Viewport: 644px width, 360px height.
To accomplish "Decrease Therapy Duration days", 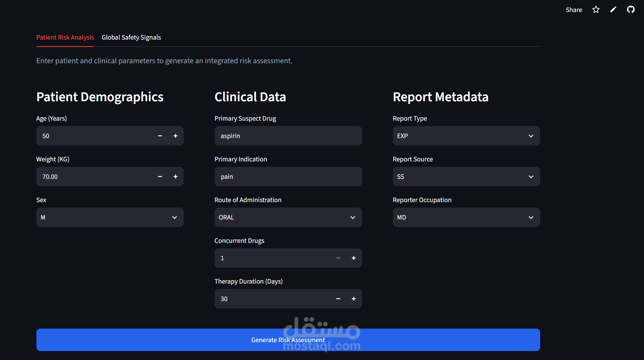I will pos(338,299).
